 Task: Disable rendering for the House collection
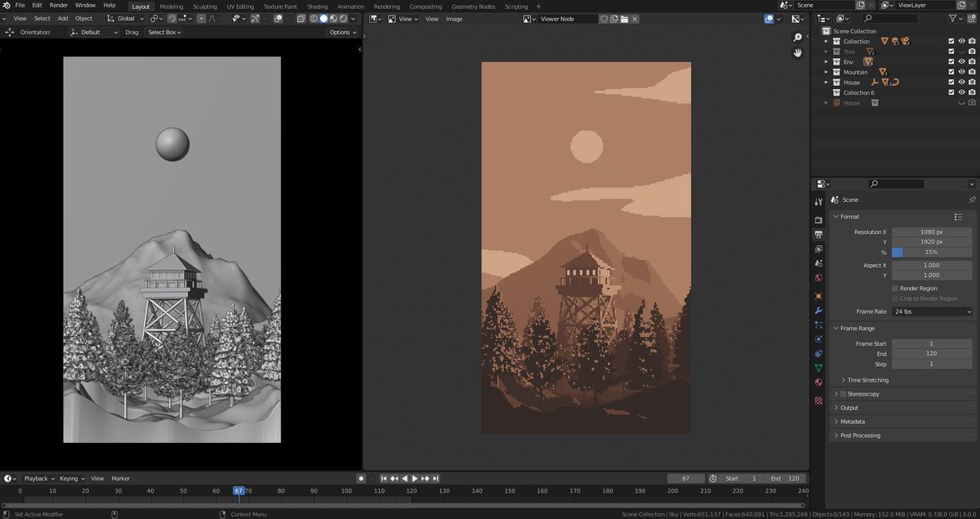[972, 82]
